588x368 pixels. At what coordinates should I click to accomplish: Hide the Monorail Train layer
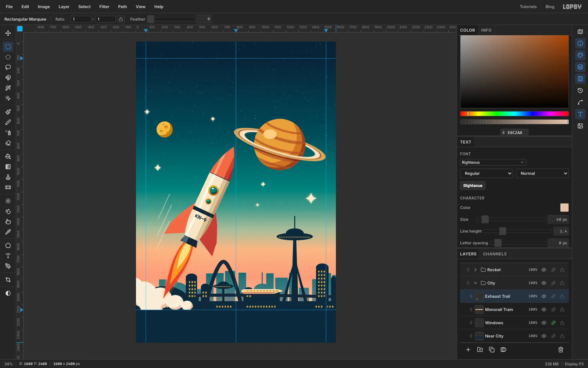click(x=544, y=309)
